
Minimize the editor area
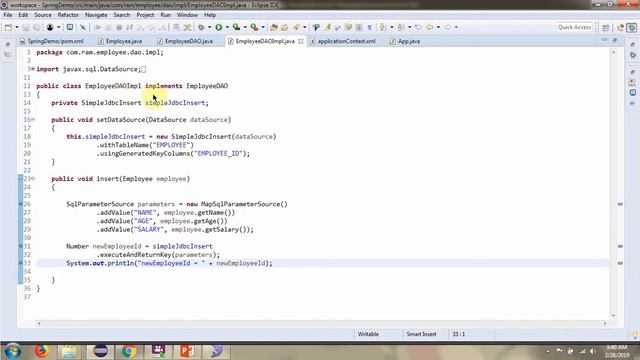[x=604, y=40]
